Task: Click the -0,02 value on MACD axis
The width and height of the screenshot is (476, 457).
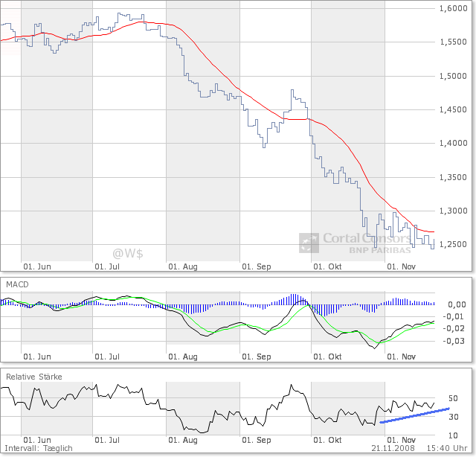Action: point(454,328)
